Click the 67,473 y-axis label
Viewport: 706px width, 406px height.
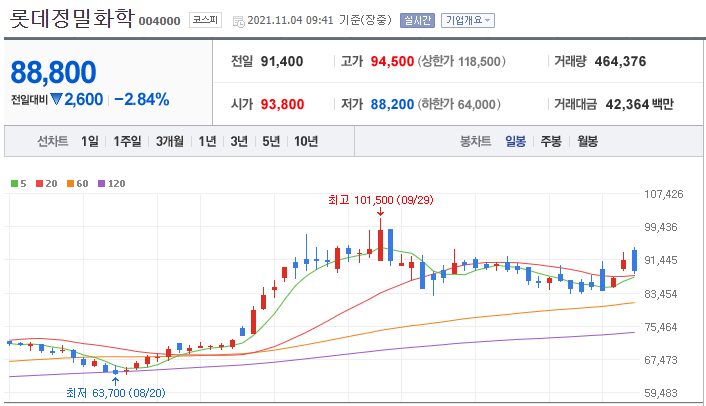coord(661,360)
